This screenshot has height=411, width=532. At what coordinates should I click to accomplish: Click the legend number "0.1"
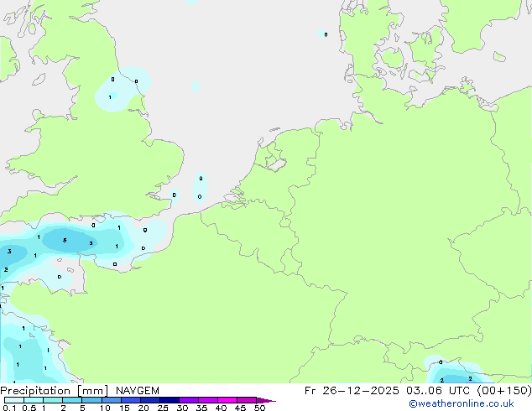coord(9,408)
